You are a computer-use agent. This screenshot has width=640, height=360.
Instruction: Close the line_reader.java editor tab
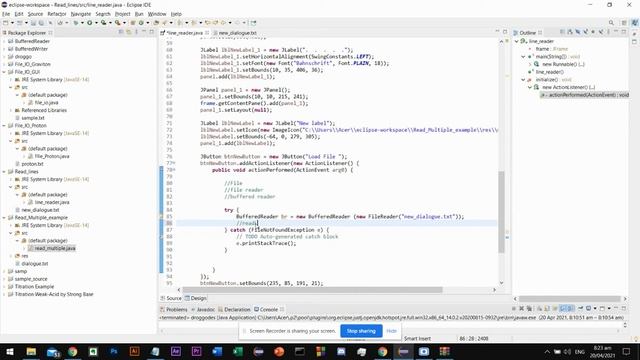point(207,33)
